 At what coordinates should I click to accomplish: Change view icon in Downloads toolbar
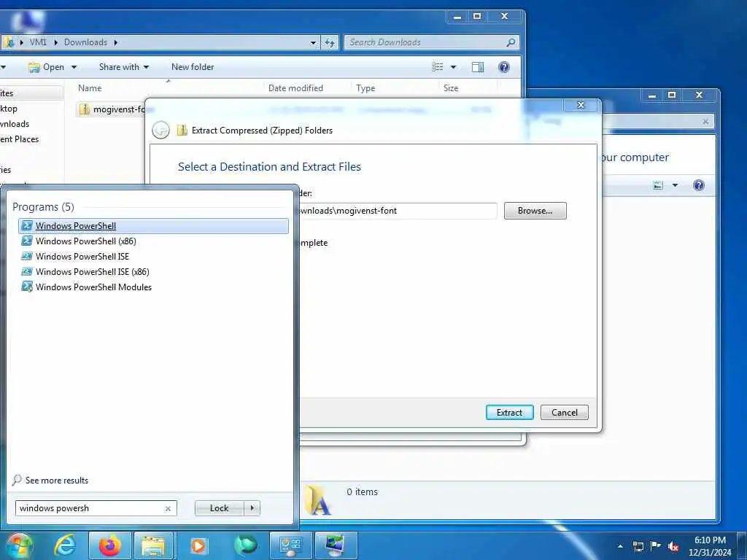tap(438, 67)
